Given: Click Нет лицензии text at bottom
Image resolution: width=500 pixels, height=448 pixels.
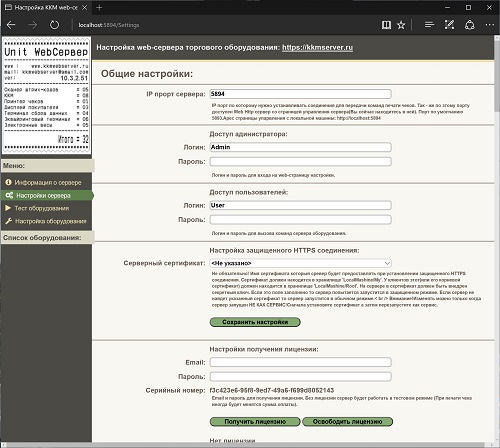Looking at the screenshot, I should (232, 440).
